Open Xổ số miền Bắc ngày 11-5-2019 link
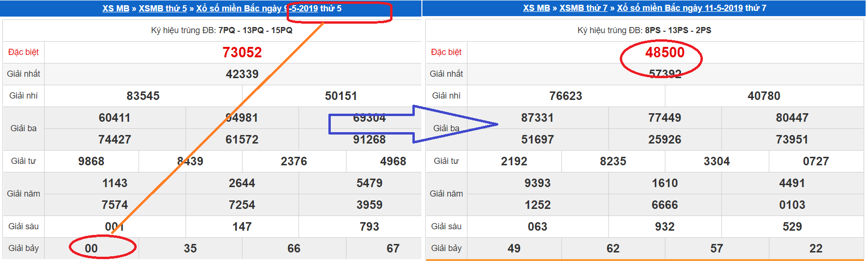 coord(680,8)
